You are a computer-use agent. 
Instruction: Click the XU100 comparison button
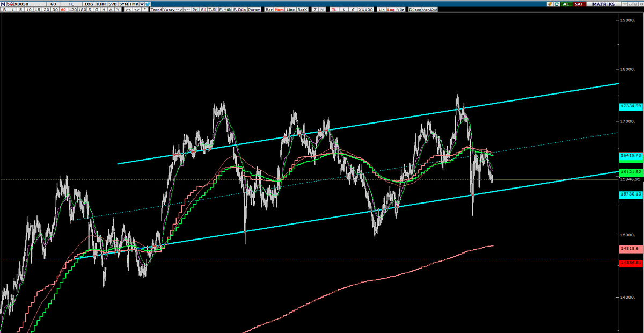click(367, 10)
